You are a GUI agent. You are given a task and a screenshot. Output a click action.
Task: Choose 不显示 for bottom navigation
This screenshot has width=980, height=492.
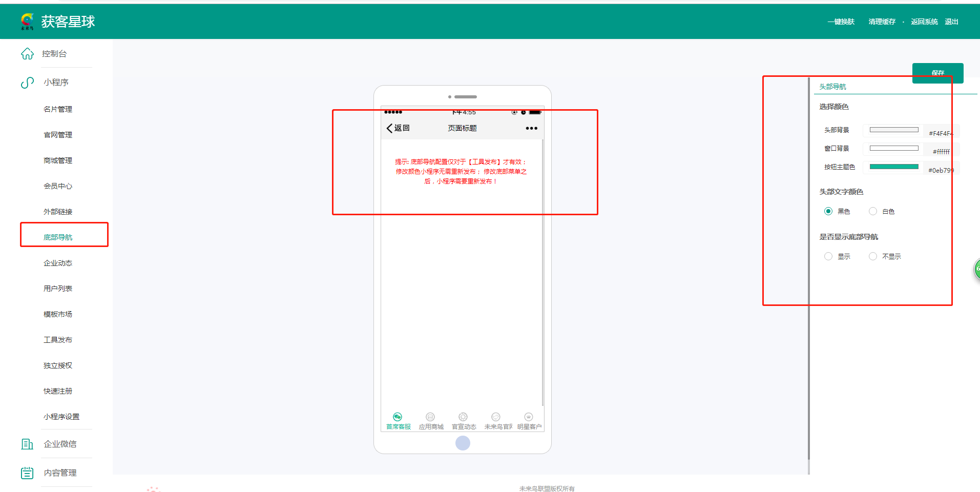coord(873,256)
